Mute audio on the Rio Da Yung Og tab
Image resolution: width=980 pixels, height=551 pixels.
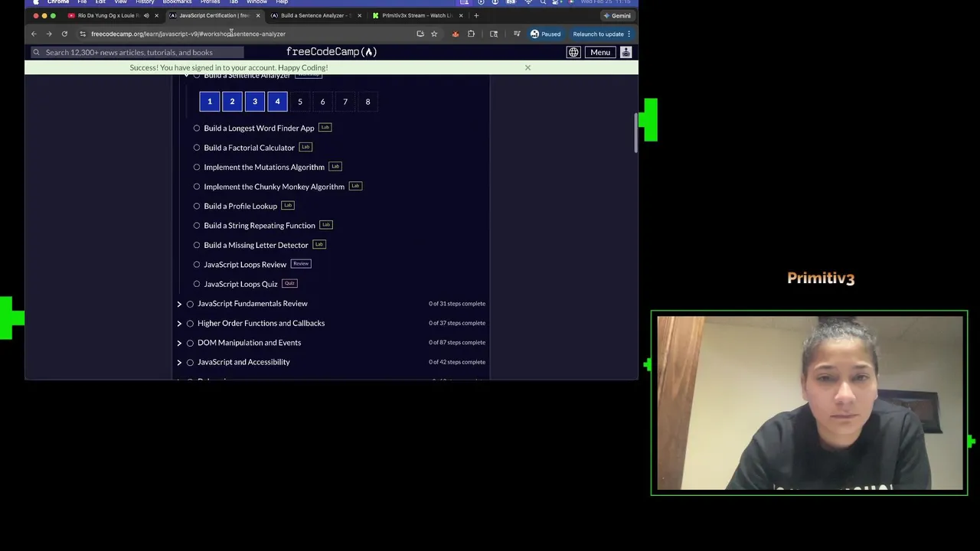click(146, 15)
